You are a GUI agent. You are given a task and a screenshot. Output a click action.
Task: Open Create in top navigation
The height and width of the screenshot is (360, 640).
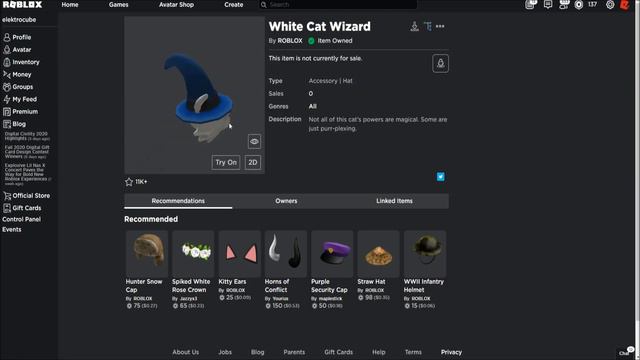coord(233,5)
